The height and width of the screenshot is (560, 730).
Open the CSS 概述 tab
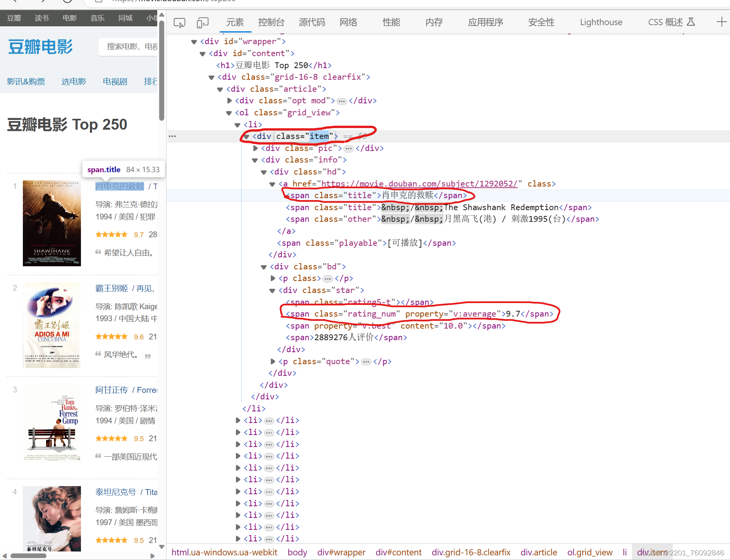click(672, 22)
